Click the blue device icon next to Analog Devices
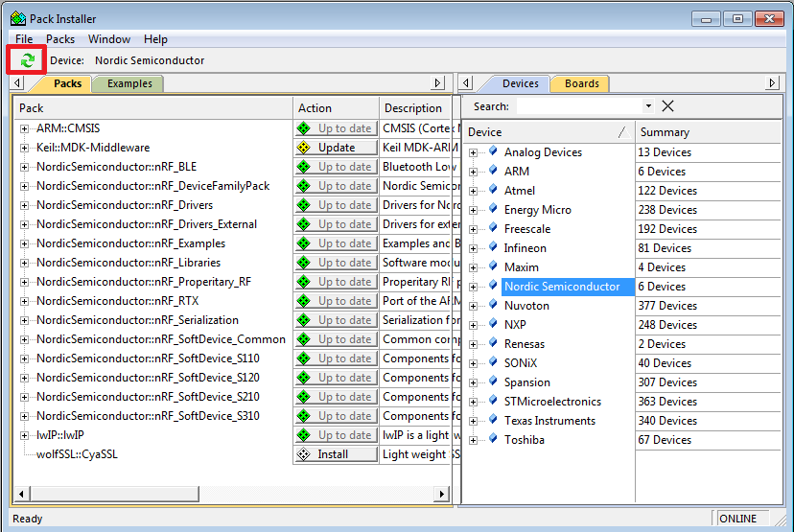Image resolution: width=794 pixels, height=532 pixels. tap(493, 151)
